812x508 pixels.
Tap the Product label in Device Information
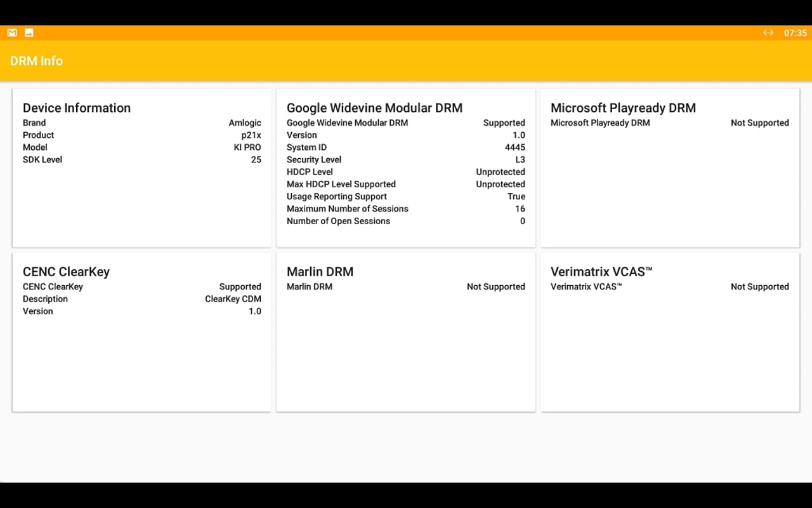coord(38,135)
